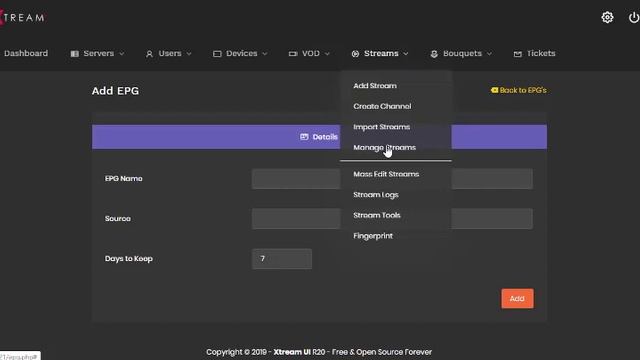Click the Details tab card icon
Image resolution: width=640 pixels, height=360 pixels.
pos(304,137)
